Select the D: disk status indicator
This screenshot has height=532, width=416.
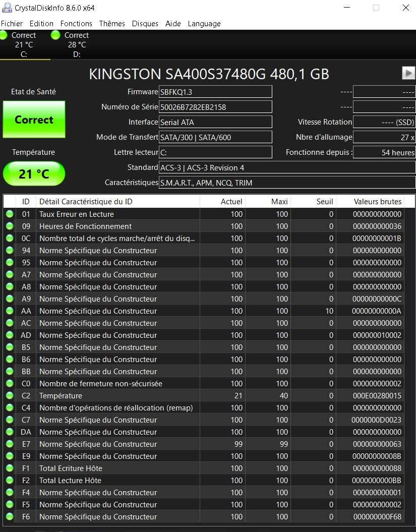tap(71, 44)
